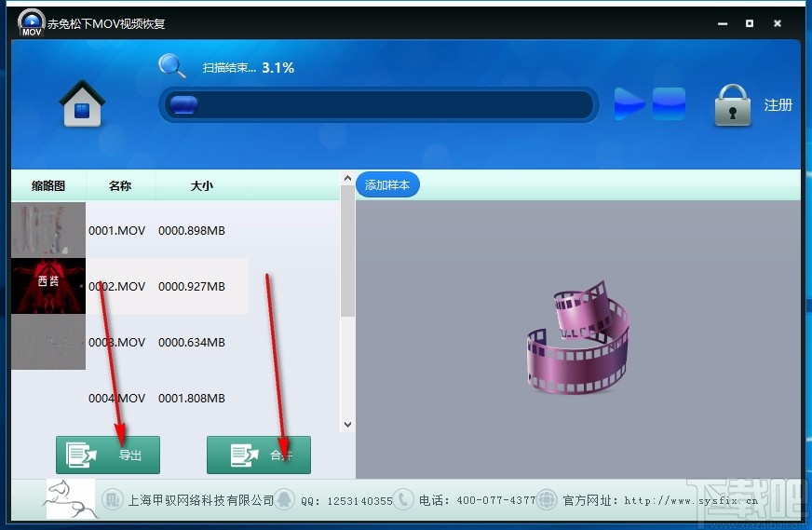
Task: Click size value 0000.927MB
Action: click(192, 287)
